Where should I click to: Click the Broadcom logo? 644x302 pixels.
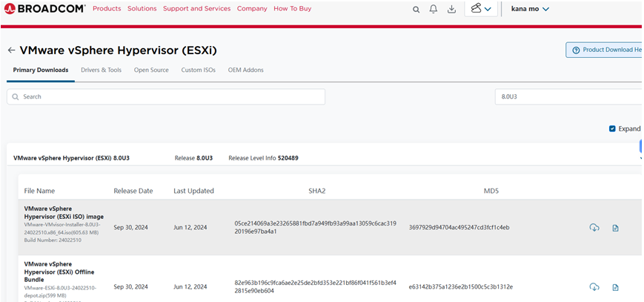[44, 8]
